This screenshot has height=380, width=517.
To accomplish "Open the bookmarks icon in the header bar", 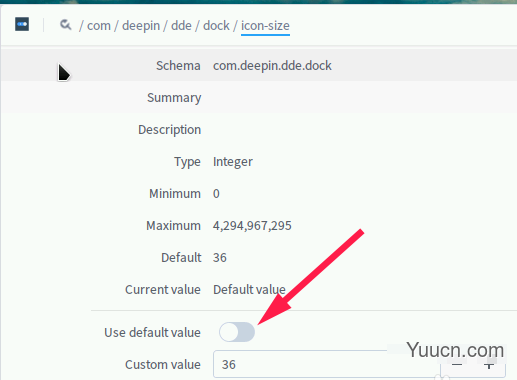I will (22, 24).
